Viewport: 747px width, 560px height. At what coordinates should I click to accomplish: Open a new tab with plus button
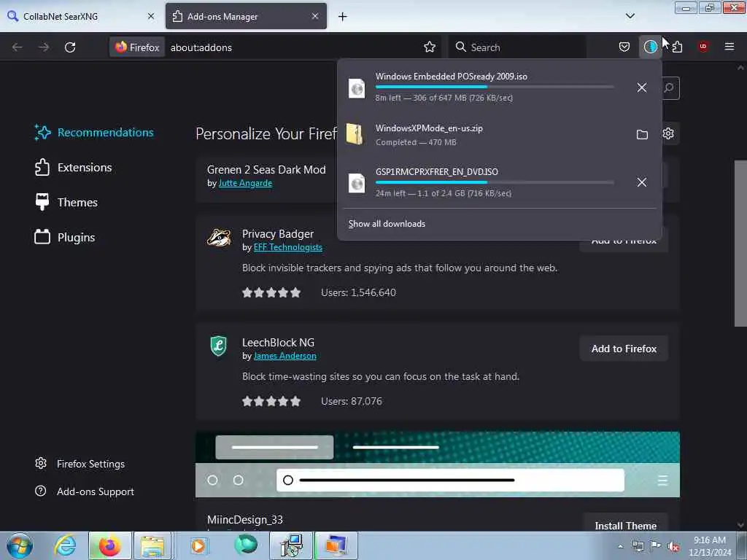(343, 17)
